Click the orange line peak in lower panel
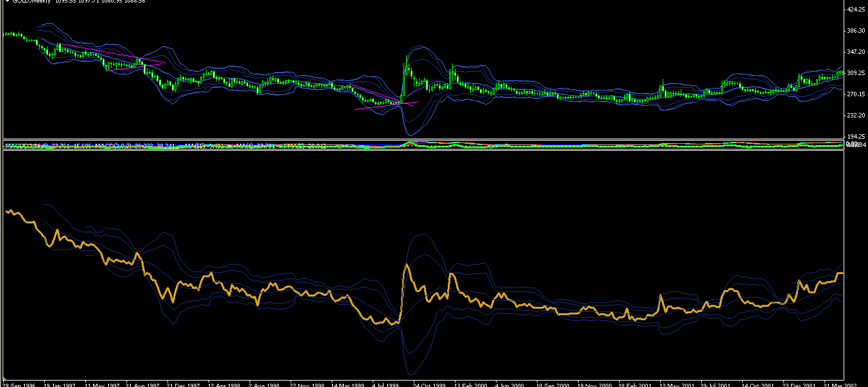 point(407,264)
